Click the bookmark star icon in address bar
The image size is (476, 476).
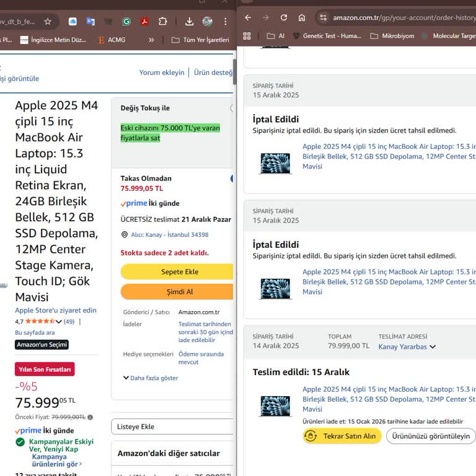click(48, 21)
